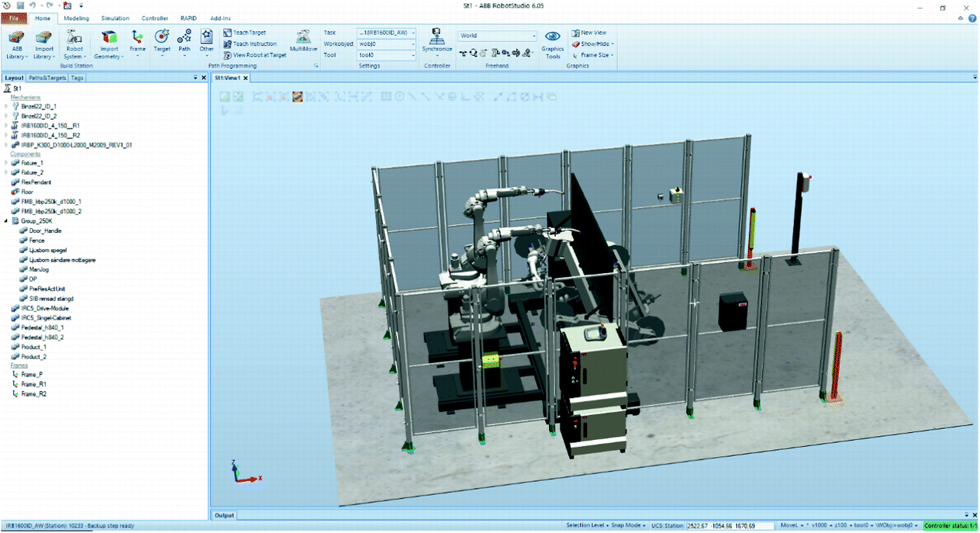Image resolution: width=980 pixels, height=533 pixels.
Task: Open the Path Programming group dialog launcher
Action: pyautogui.click(x=316, y=67)
